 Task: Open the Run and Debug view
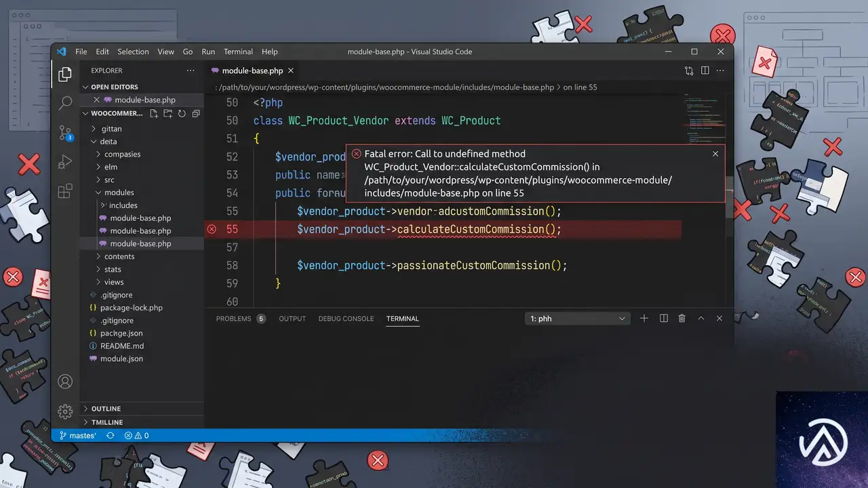click(65, 162)
